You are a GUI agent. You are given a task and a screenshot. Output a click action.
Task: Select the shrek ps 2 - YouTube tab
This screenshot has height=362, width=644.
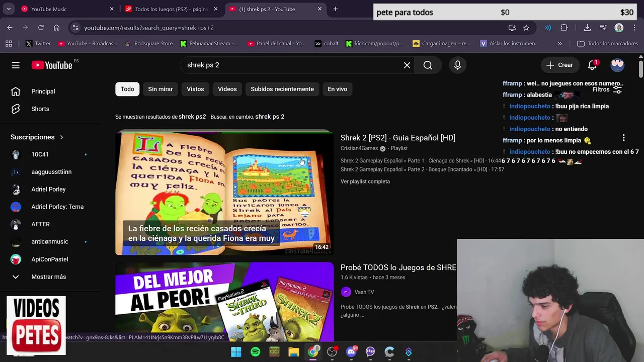click(x=275, y=9)
